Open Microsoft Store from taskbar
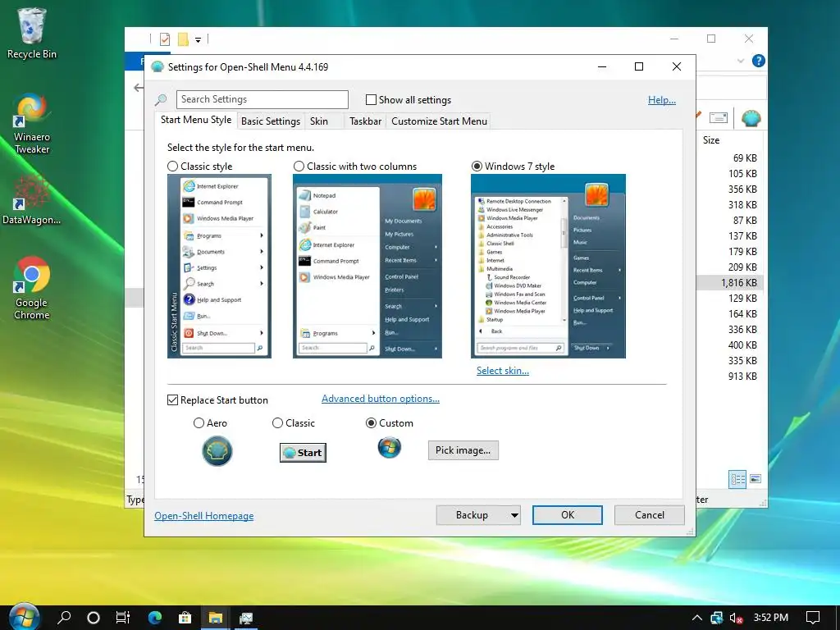This screenshot has width=840, height=630. click(185, 618)
